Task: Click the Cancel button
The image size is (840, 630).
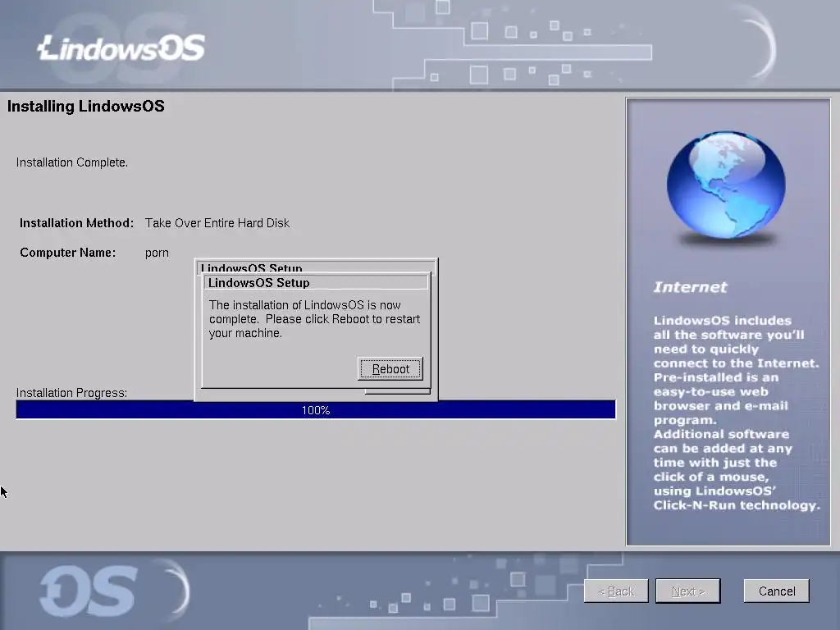Action: click(x=776, y=591)
